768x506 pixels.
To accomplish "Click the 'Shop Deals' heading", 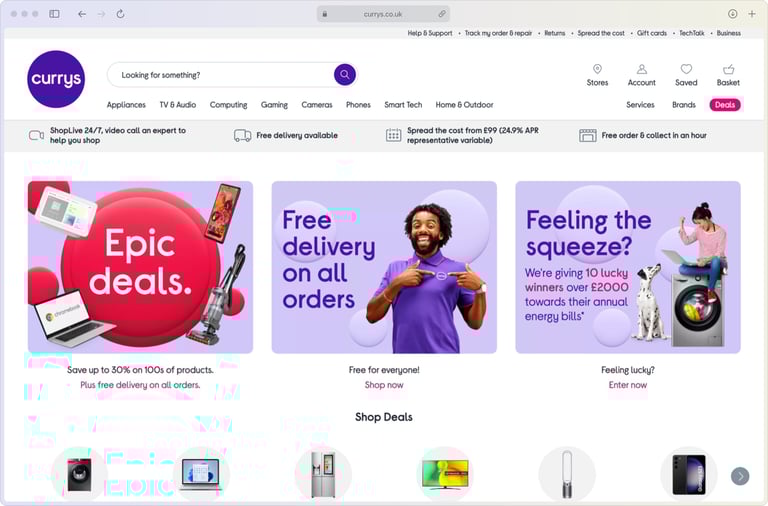I will tap(384, 417).
